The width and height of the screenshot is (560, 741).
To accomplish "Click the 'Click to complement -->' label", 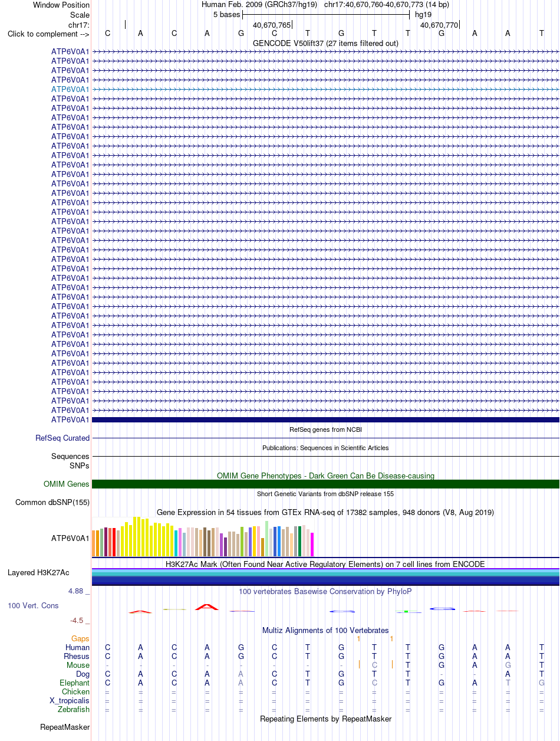I will point(48,34).
